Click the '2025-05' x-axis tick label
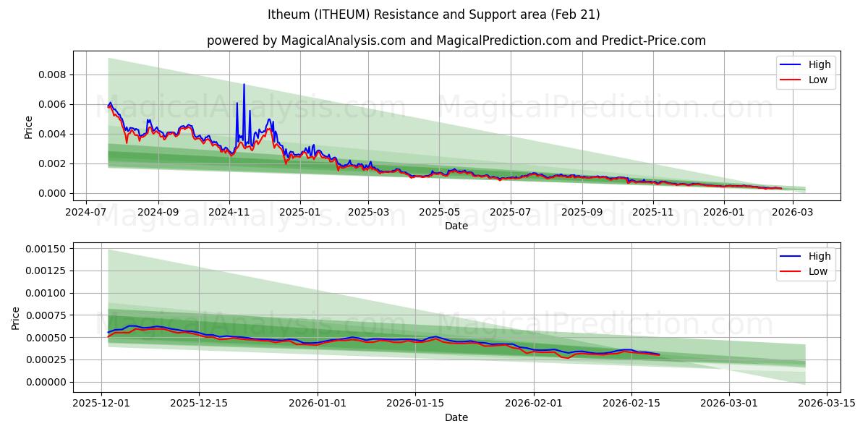868x434 pixels. coord(439,212)
